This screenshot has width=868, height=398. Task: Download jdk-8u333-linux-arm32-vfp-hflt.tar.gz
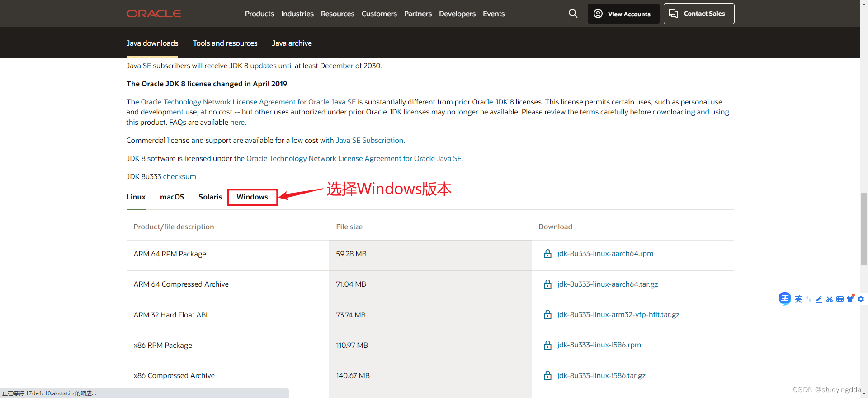click(x=618, y=315)
